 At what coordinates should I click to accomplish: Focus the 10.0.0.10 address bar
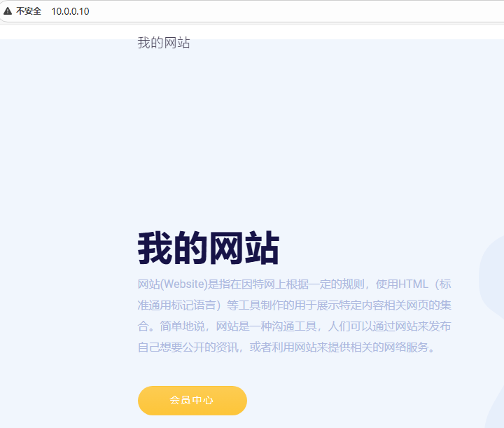pyautogui.click(x=70, y=11)
